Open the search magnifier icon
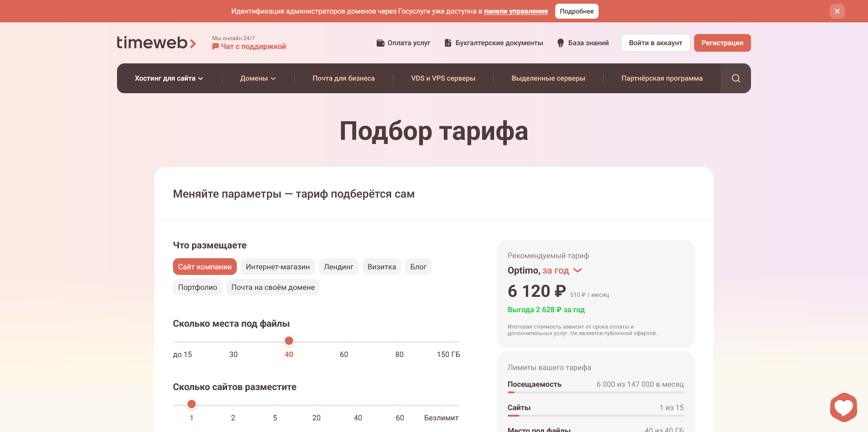 pos(736,78)
